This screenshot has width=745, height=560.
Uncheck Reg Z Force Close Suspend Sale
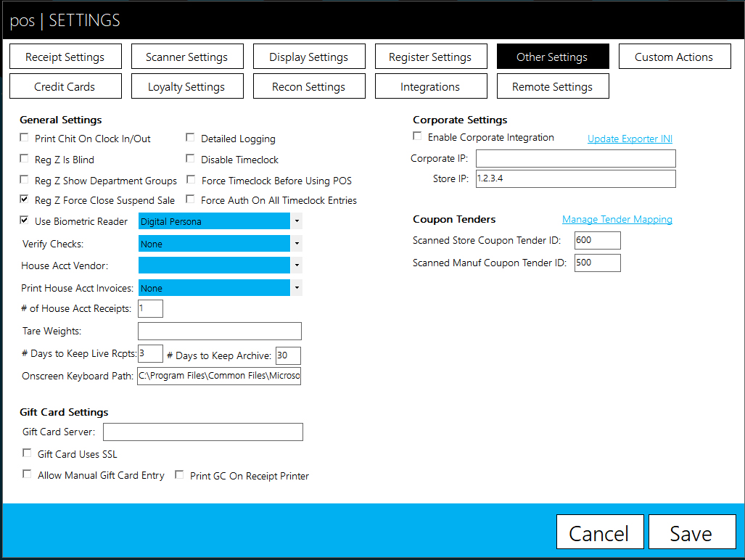24,199
